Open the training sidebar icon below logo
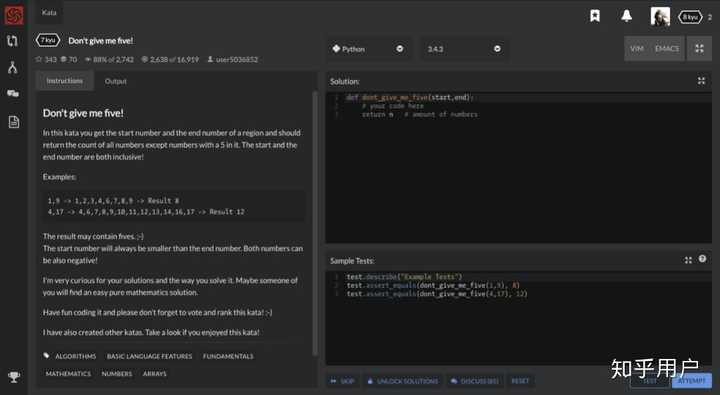The width and height of the screenshot is (720, 395). coord(12,41)
